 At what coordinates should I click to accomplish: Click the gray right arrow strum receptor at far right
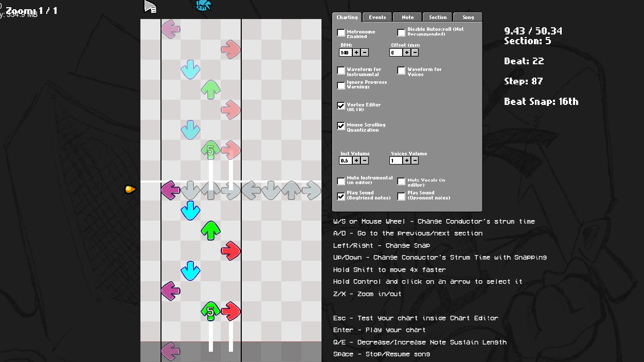point(311,190)
